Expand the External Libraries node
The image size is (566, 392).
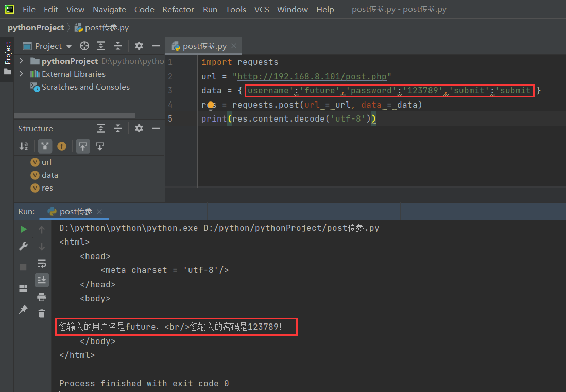point(21,74)
